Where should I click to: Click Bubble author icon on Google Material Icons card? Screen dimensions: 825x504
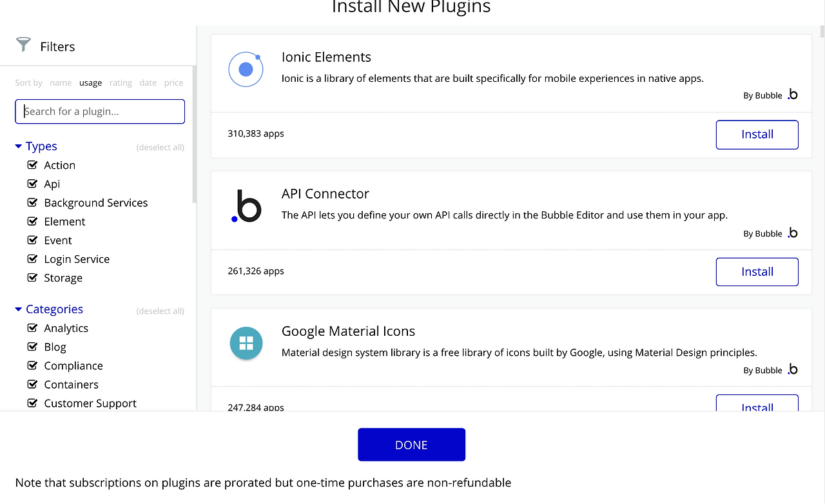pyautogui.click(x=793, y=369)
